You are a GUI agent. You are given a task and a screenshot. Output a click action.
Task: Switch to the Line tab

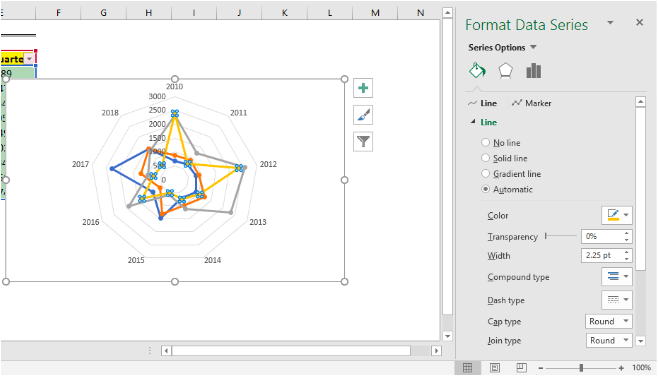[x=482, y=103]
